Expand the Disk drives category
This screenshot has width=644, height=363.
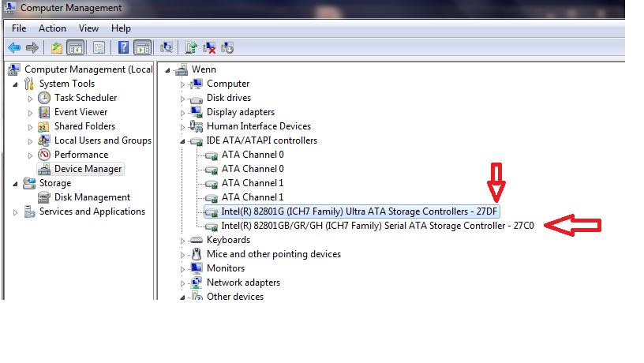[182, 99]
